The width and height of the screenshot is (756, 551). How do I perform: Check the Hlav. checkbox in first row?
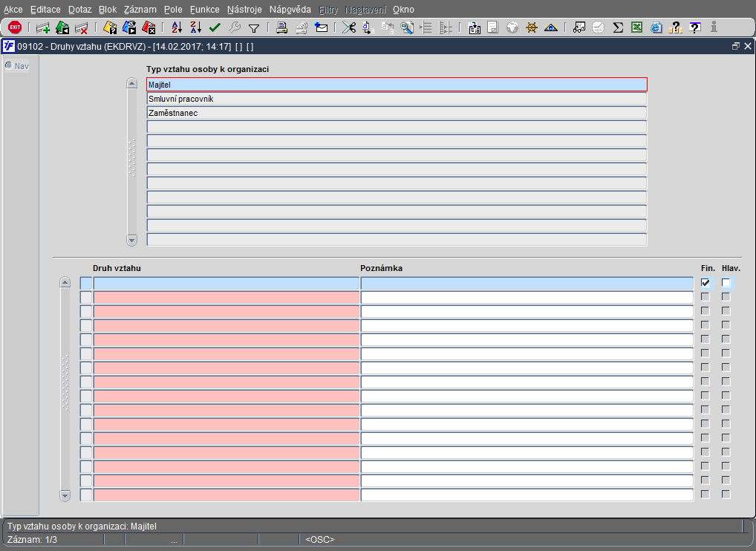pyautogui.click(x=726, y=283)
